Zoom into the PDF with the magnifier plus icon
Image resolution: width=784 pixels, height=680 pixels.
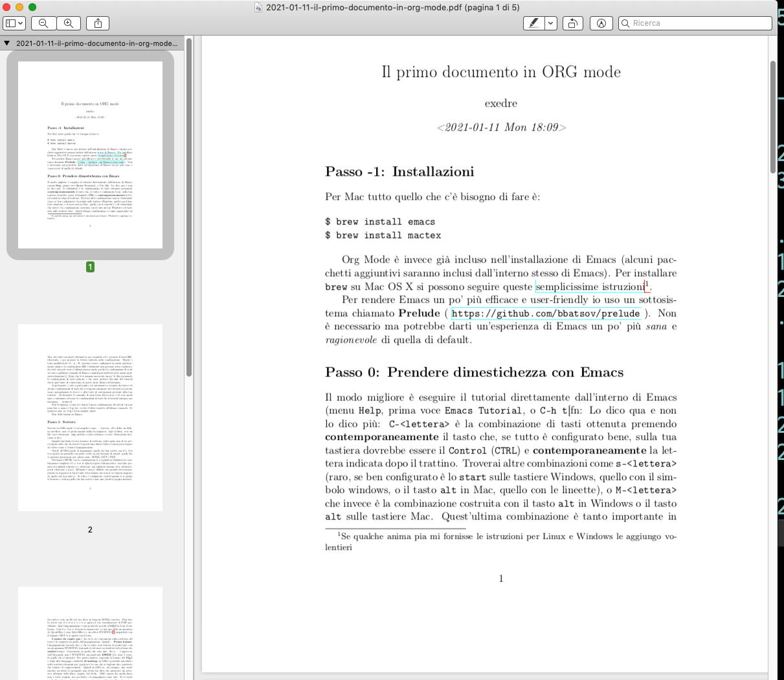69,23
